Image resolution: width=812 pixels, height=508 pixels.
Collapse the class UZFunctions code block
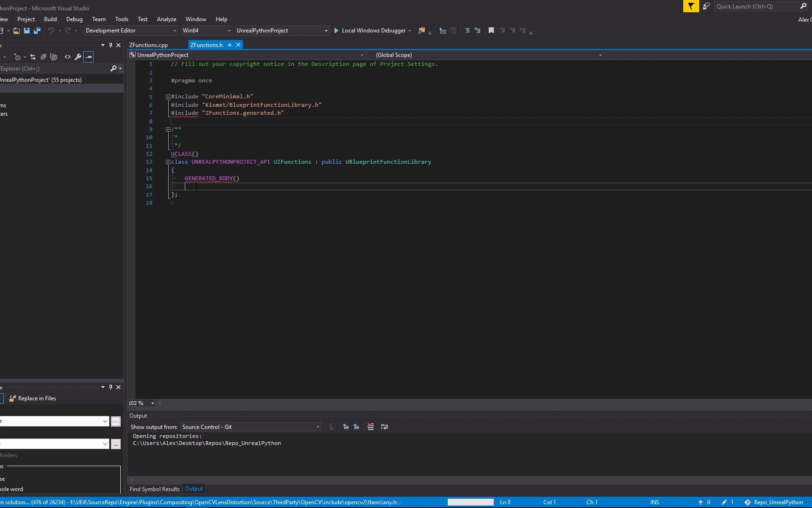point(168,162)
